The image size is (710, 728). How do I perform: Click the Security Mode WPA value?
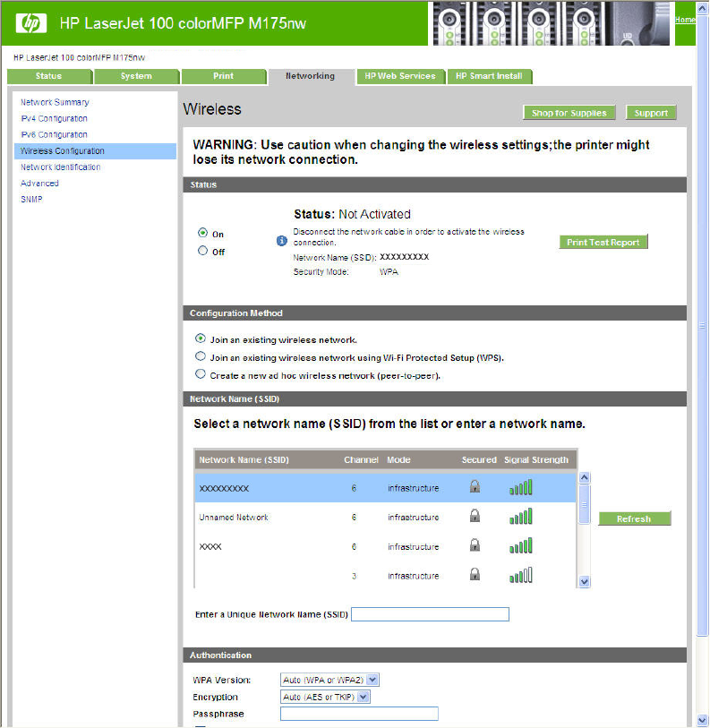coord(389,271)
